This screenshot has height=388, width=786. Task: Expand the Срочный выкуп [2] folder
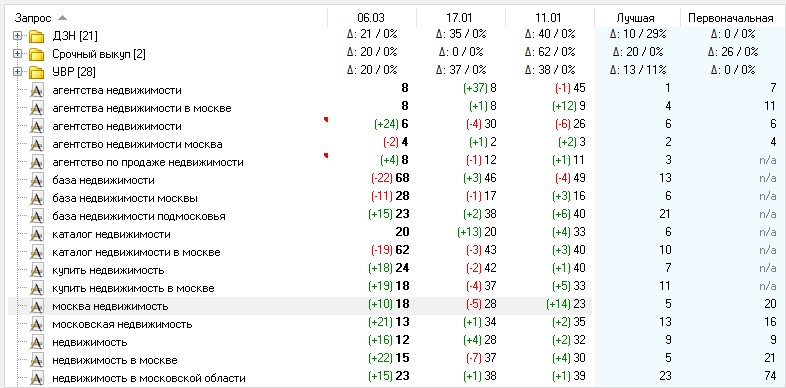(x=18, y=54)
